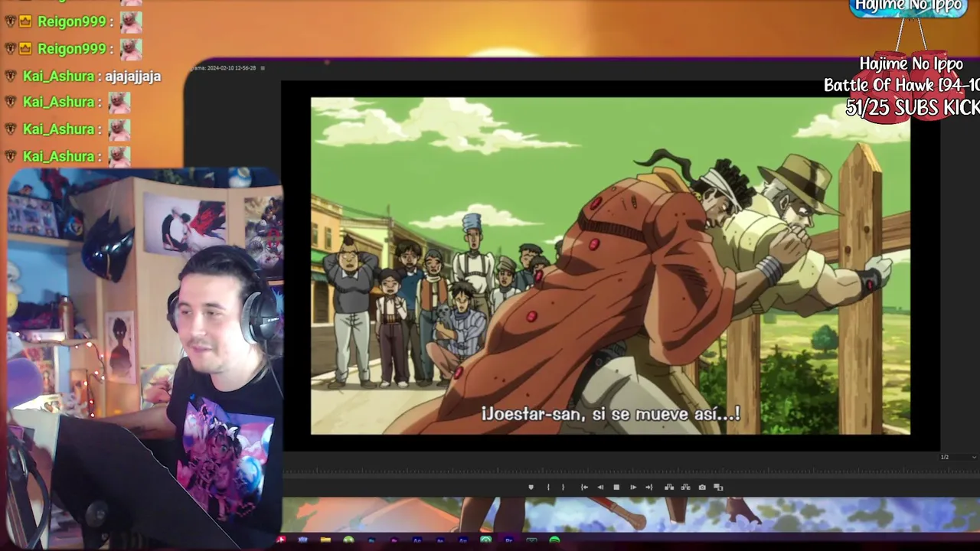This screenshot has width=980, height=551.
Task: Open the Program panel menu icon
Action: [263, 68]
